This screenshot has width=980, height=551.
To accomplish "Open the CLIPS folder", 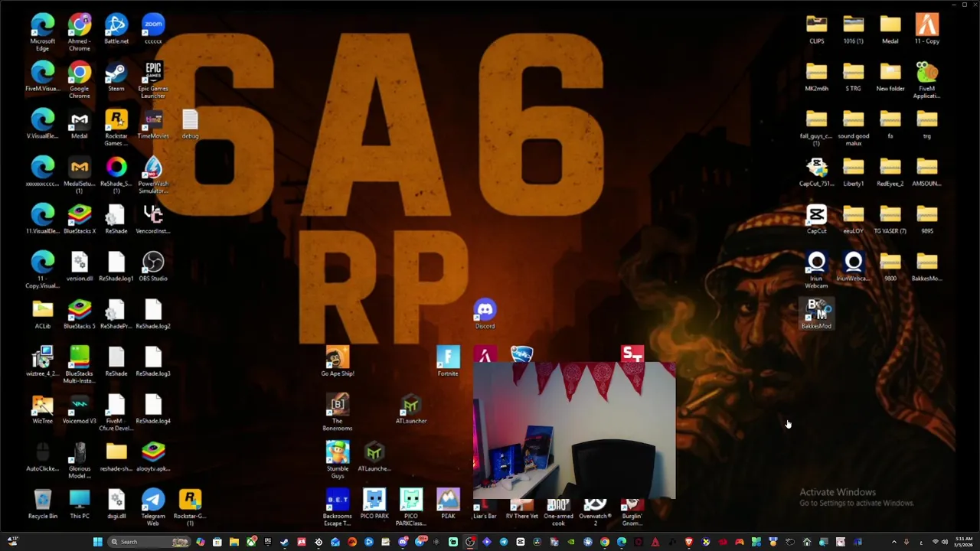I will (x=816, y=29).
